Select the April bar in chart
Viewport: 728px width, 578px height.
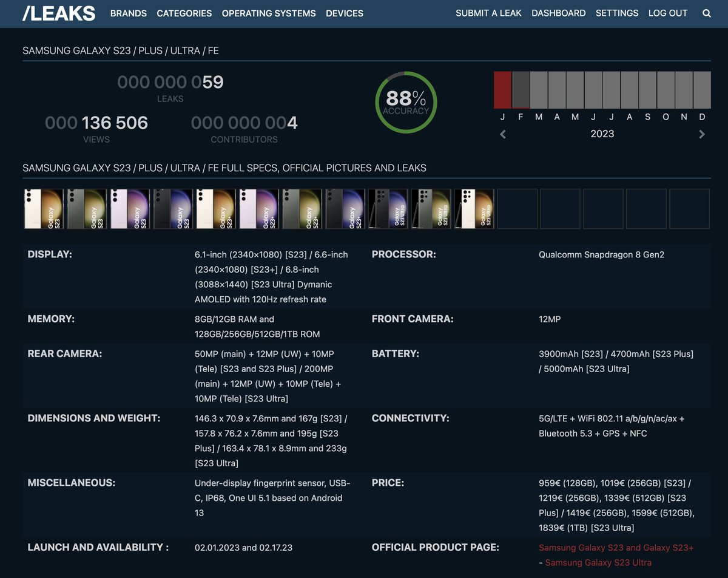pos(557,90)
